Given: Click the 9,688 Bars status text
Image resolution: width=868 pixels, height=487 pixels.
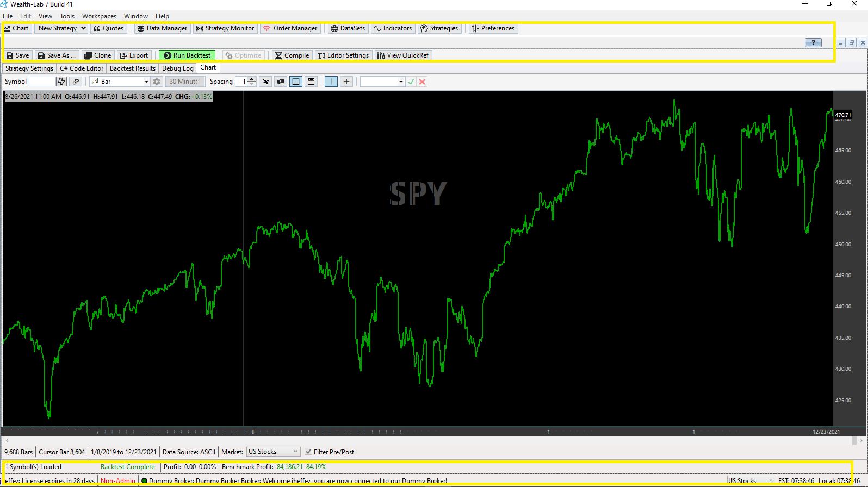Looking at the screenshot, I should (18, 452).
